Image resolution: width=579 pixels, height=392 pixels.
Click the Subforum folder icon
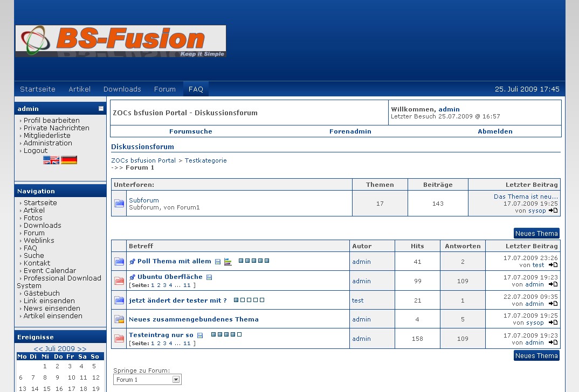pyautogui.click(x=119, y=204)
